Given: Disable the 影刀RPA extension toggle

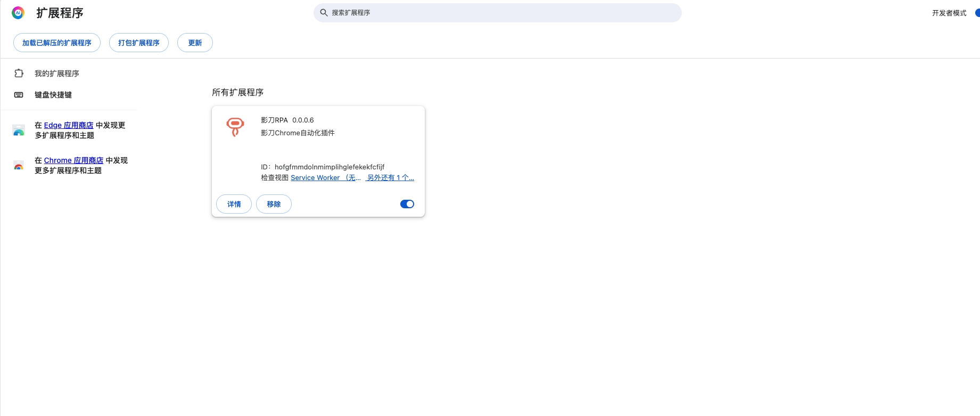Looking at the screenshot, I should click(x=407, y=204).
